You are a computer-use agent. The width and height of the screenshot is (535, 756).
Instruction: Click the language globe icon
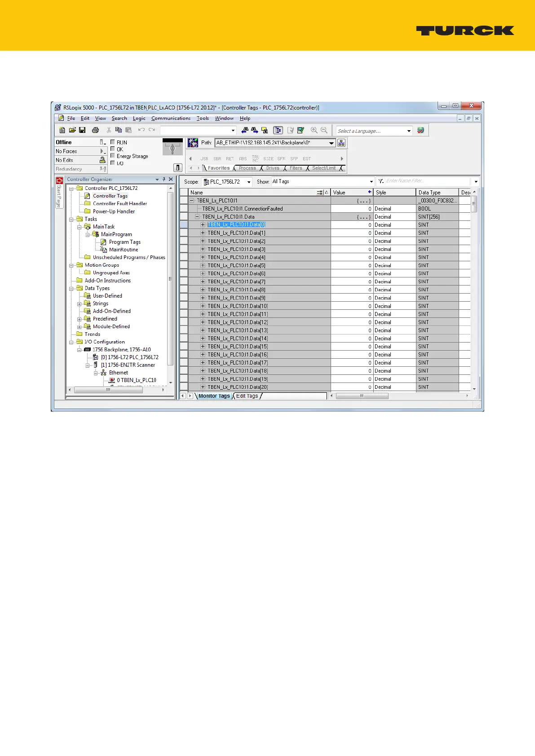tap(420, 130)
